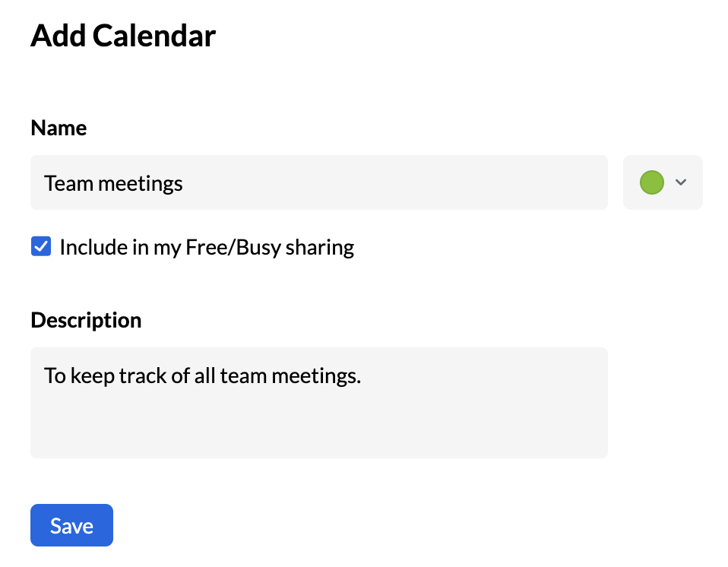The image size is (728, 567).
Task: Click the "Name" field label
Action: (59, 128)
